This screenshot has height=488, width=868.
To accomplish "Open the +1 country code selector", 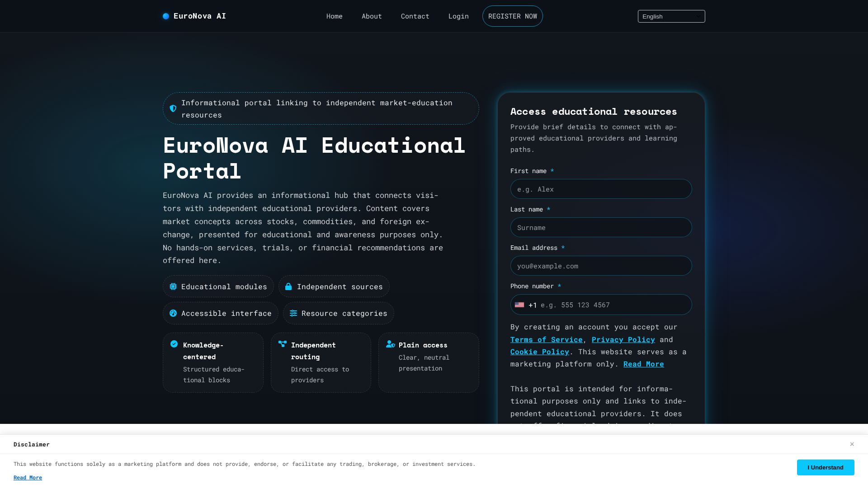I will 526,305.
